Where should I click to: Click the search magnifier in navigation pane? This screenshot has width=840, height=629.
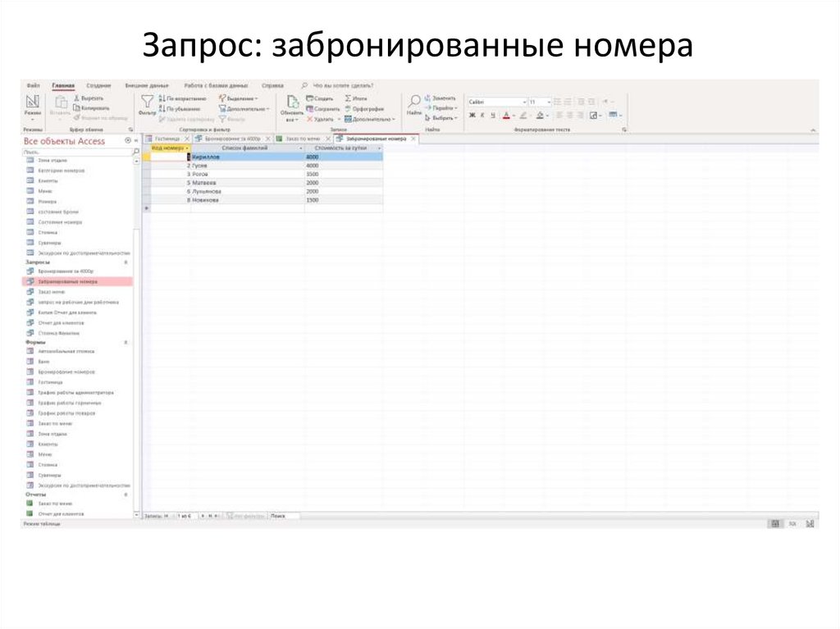[x=135, y=153]
